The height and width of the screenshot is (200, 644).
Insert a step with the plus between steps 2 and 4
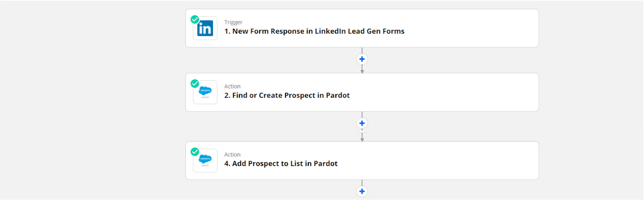click(x=362, y=123)
